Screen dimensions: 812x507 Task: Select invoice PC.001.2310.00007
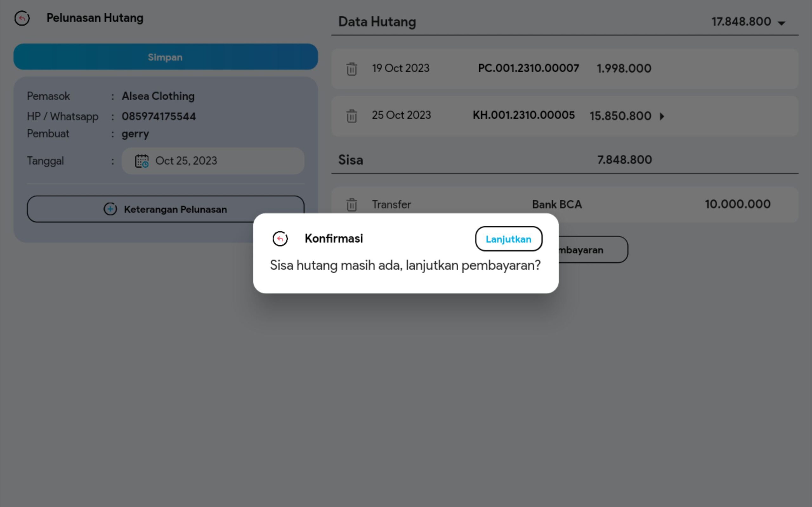[528, 68]
